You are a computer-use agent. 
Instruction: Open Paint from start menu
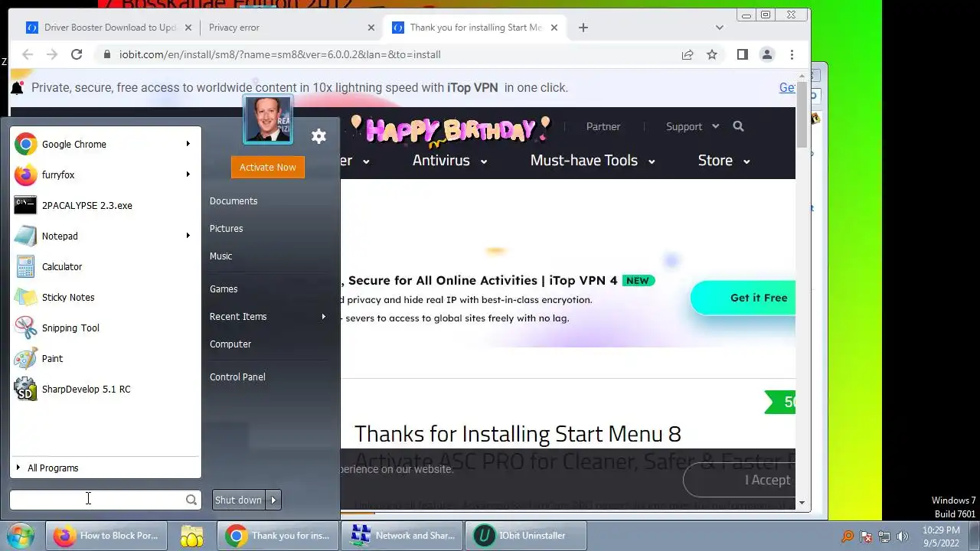tap(105, 358)
